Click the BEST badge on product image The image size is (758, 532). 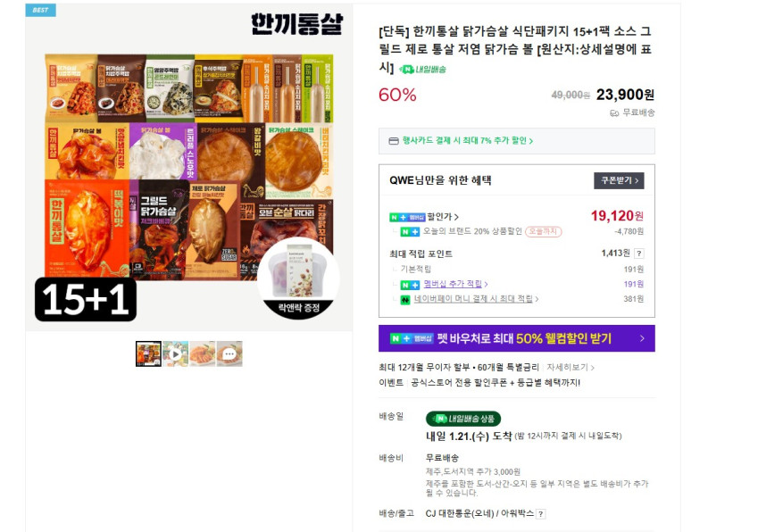click(40, 10)
